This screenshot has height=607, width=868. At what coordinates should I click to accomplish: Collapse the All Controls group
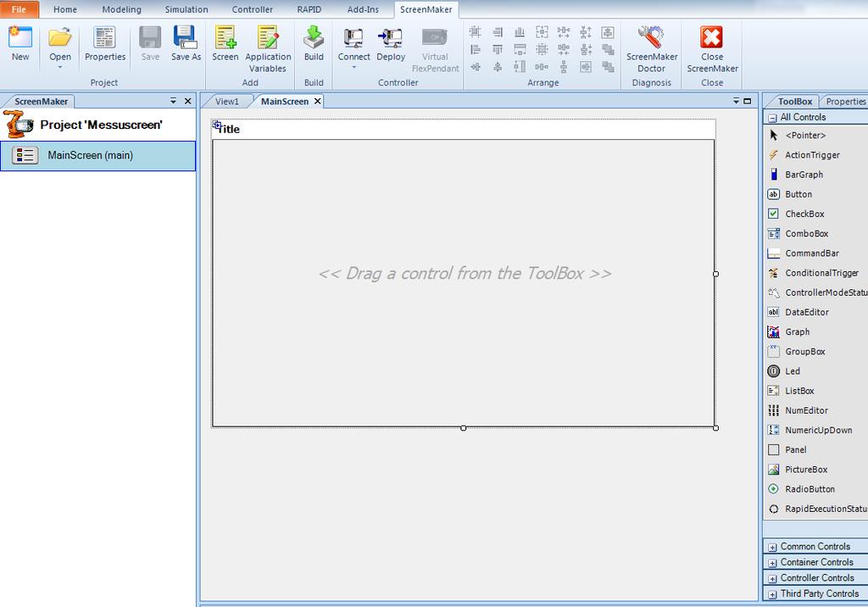(772, 118)
